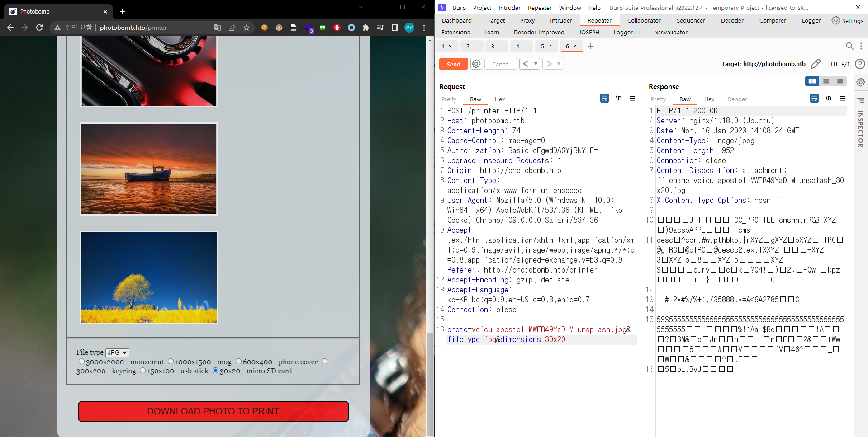The image size is (868, 437).
Task: Expand the INSPECTOR side panel
Action: 860,129
